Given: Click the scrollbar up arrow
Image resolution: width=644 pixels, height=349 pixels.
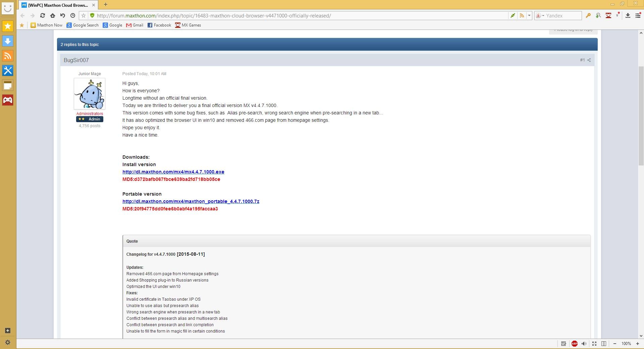Looking at the screenshot, I should tap(641, 33).
